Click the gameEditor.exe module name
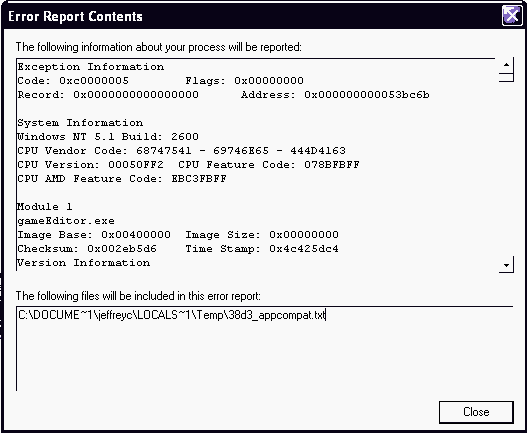 point(66,221)
